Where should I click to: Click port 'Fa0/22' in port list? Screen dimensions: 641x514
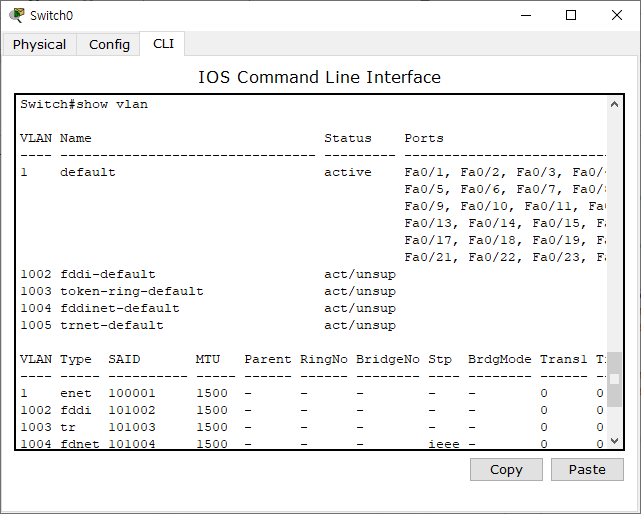point(492,257)
